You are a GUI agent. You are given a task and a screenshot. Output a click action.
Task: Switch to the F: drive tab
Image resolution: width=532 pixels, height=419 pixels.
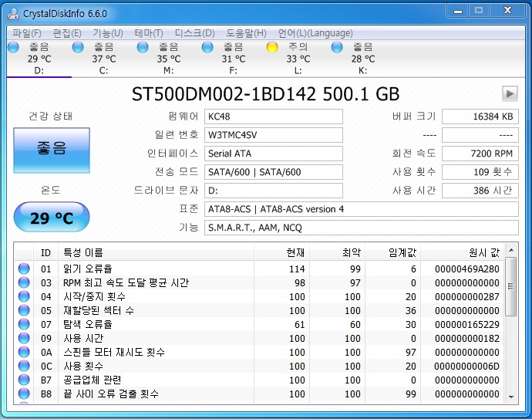coord(234,70)
